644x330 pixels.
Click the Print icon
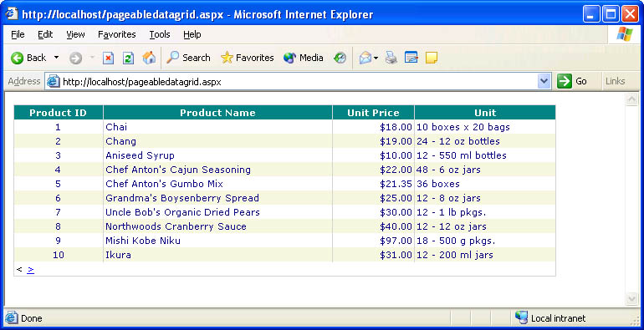[391, 58]
